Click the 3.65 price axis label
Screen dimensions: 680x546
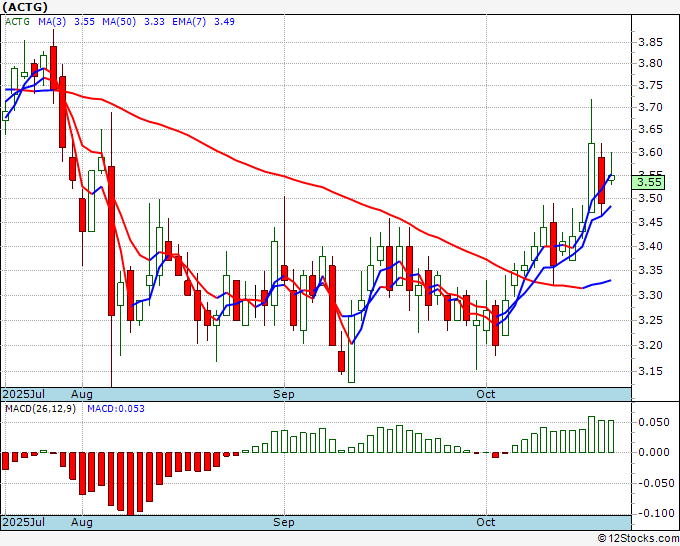(650, 129)
